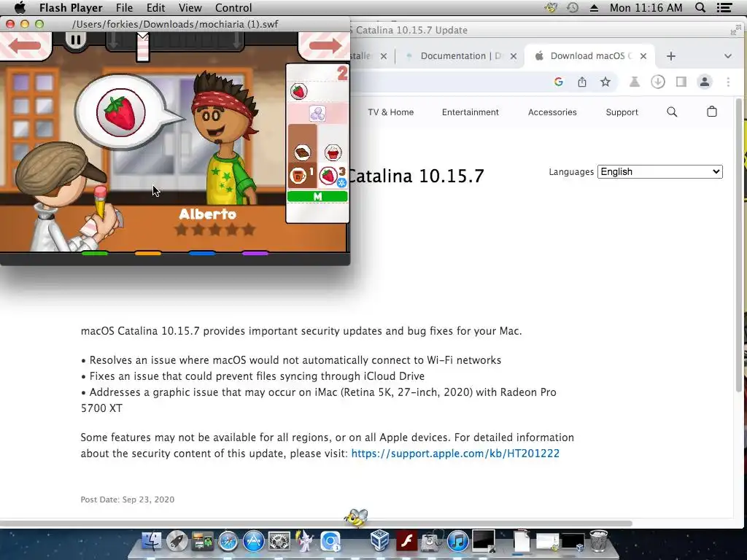Click the purple station tab in game
Image resolution: width=747 pixels, height=560 pixels.
[x=255, y=253]
